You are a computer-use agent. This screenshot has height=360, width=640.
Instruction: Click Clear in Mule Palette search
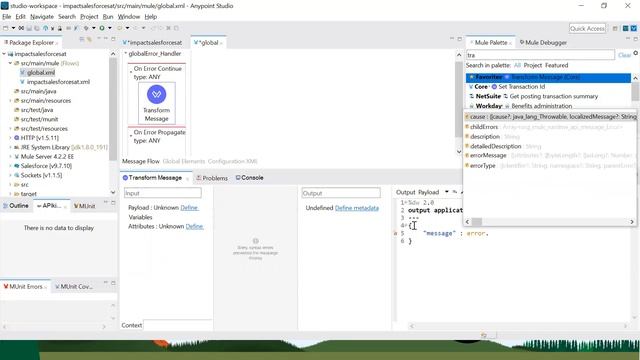(x=624, y=55)
